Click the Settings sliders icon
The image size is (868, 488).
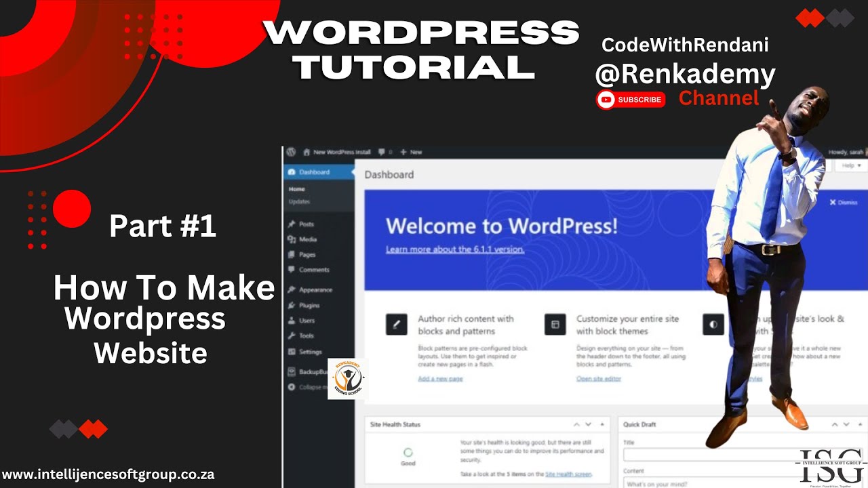(292, 352)
